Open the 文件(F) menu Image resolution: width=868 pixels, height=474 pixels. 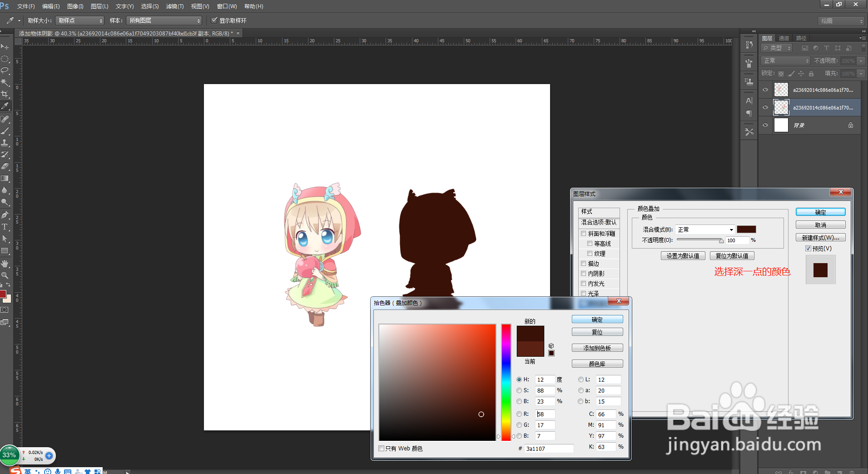pos(26,6)
